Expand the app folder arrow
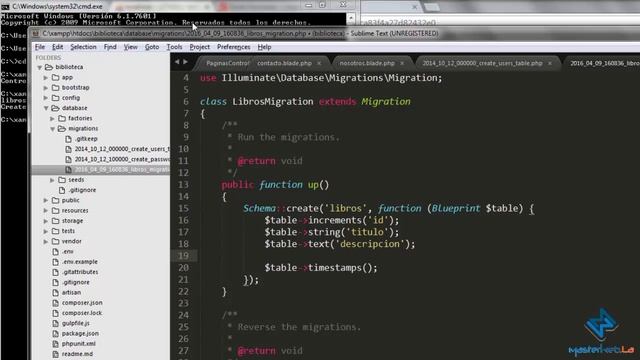The width and height of the screenshot is (640, 360). point(46,78)
